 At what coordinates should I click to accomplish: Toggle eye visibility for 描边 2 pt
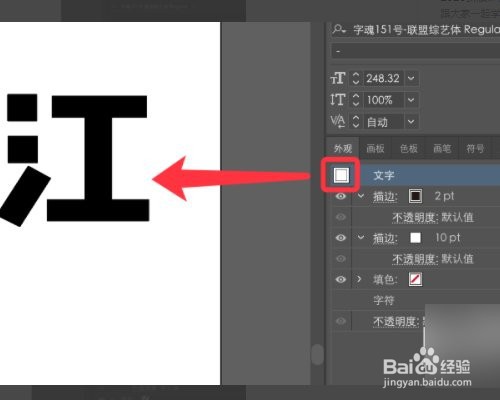[341, 196]
